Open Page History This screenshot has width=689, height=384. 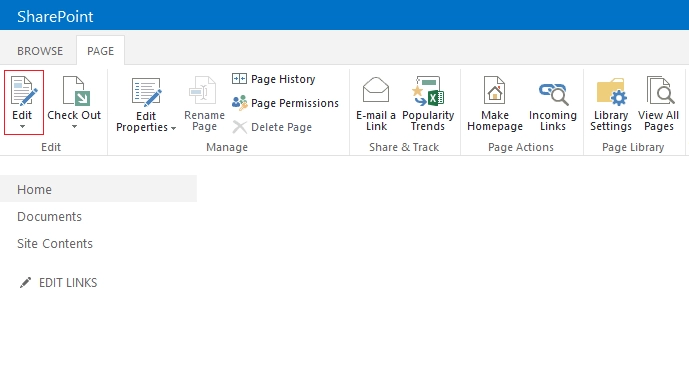coord(273,79)
